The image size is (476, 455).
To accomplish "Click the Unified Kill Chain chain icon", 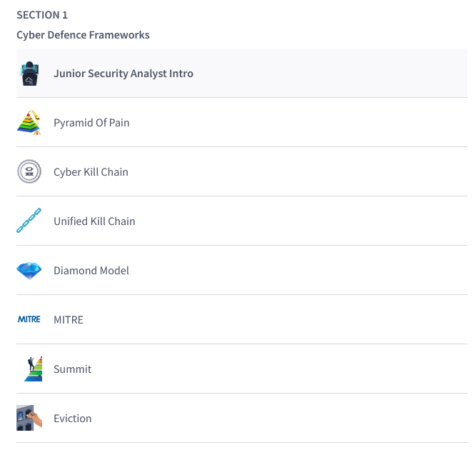I will (x=29, y=221).
